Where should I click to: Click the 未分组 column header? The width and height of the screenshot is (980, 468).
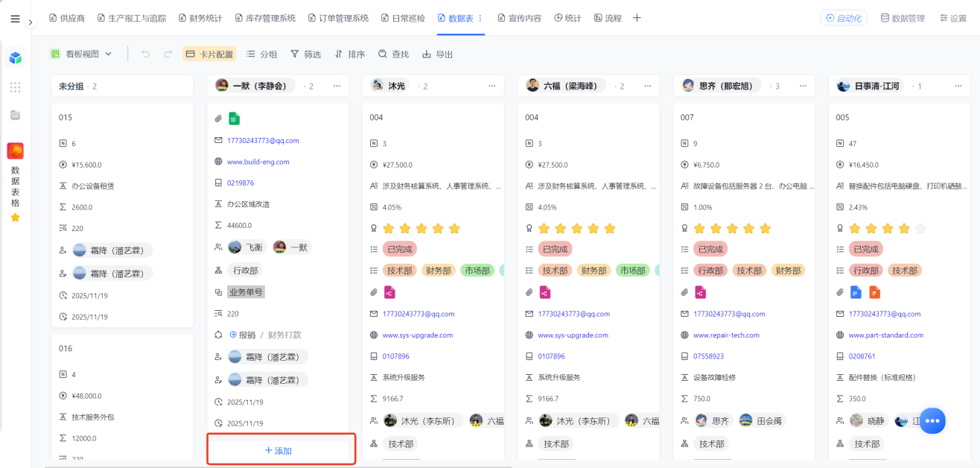(x=123, y=86)
